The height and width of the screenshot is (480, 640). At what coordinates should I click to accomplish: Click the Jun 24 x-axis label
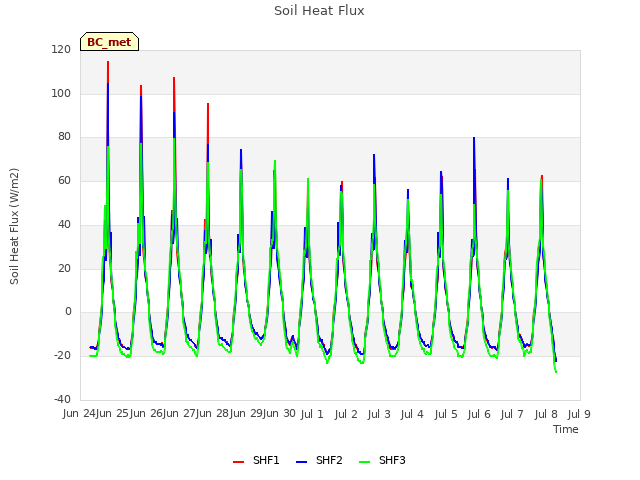click(x=79, y=413)
